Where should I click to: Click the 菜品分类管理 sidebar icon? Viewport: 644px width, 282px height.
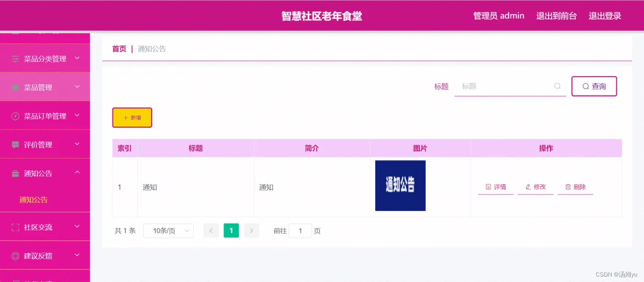16,59
